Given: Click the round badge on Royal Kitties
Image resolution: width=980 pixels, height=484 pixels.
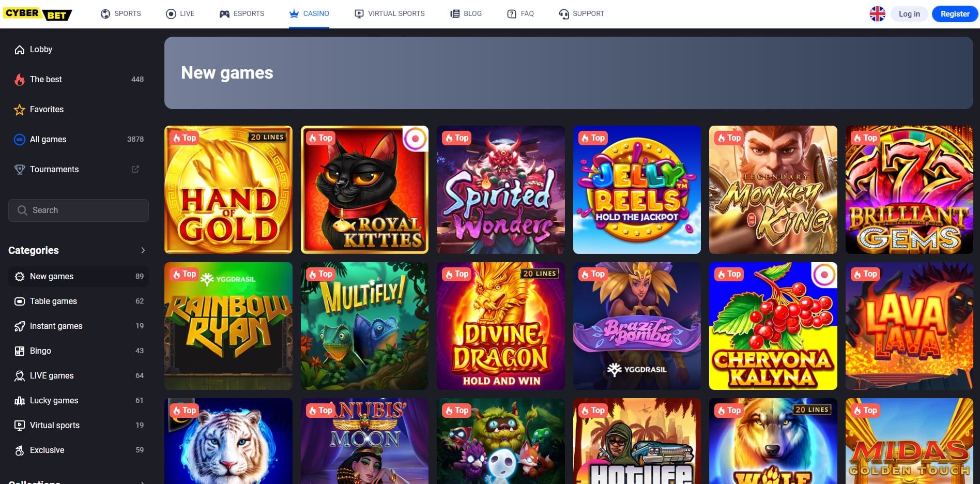Looking at the screenshot, I should (x=415, y=139).
